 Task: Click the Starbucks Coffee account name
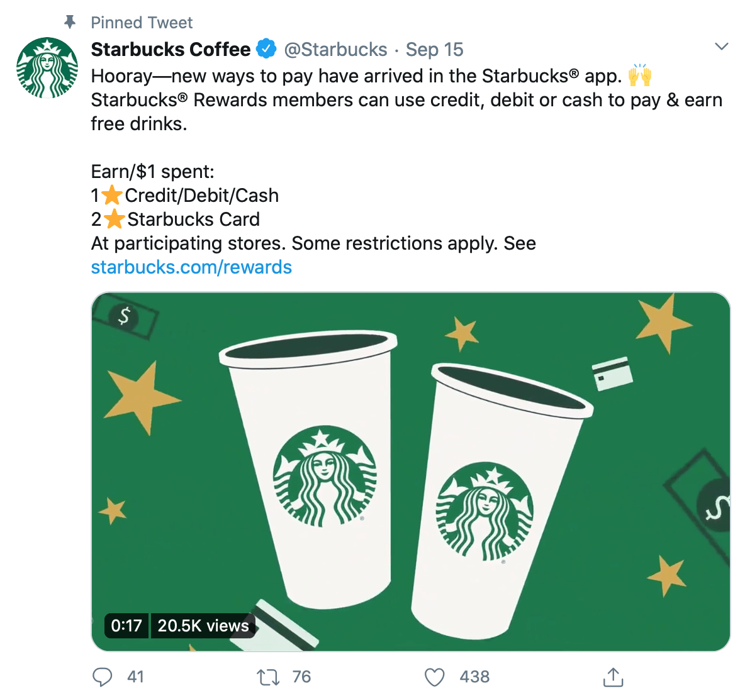[x=171, y=50]
